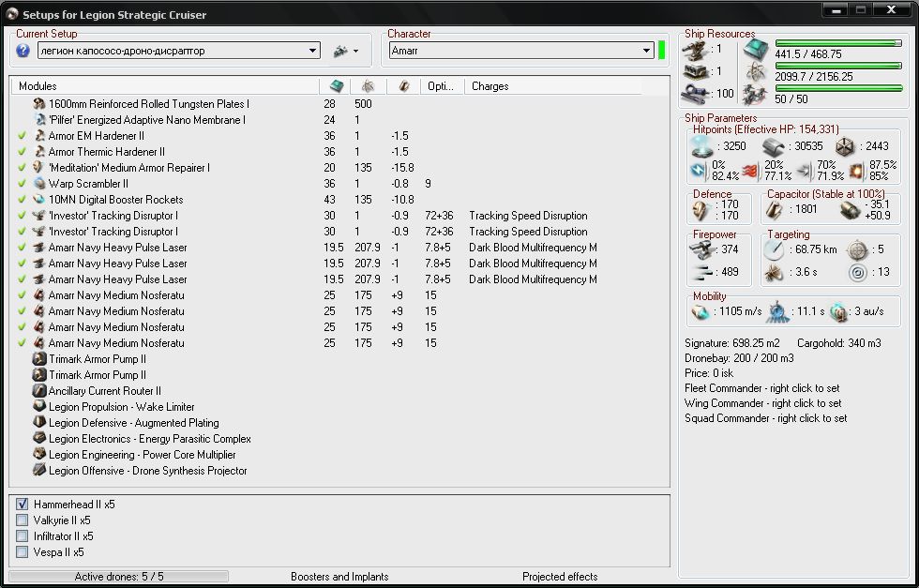Sort by the Opti... column header
919x588 pixels.
click(442, 86)
